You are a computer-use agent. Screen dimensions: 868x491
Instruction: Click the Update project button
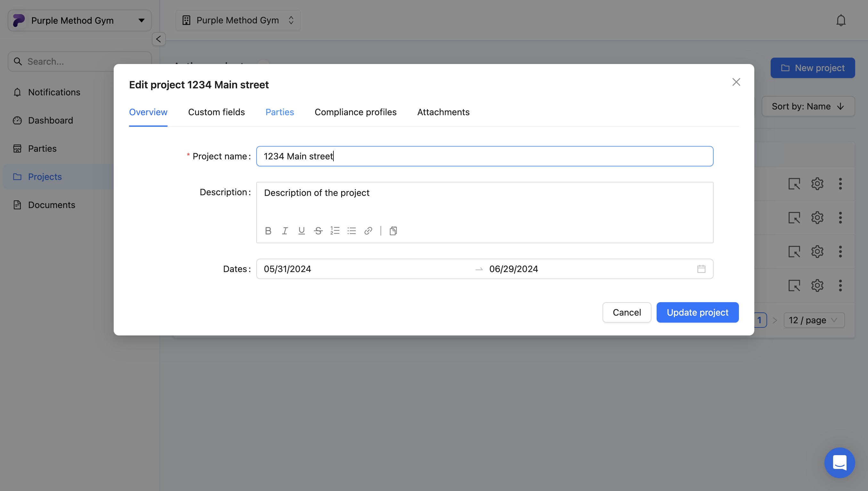[697, 312]
